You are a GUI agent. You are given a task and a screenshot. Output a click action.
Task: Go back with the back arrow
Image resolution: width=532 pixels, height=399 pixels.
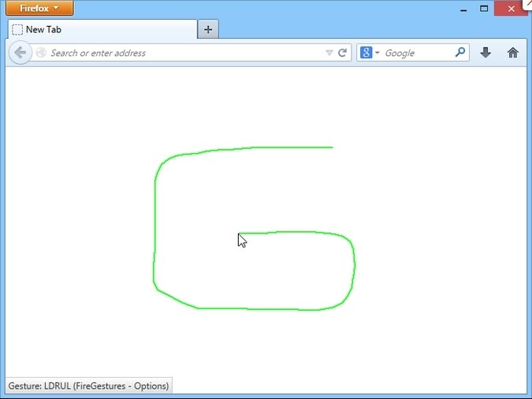tap(20, 53)
